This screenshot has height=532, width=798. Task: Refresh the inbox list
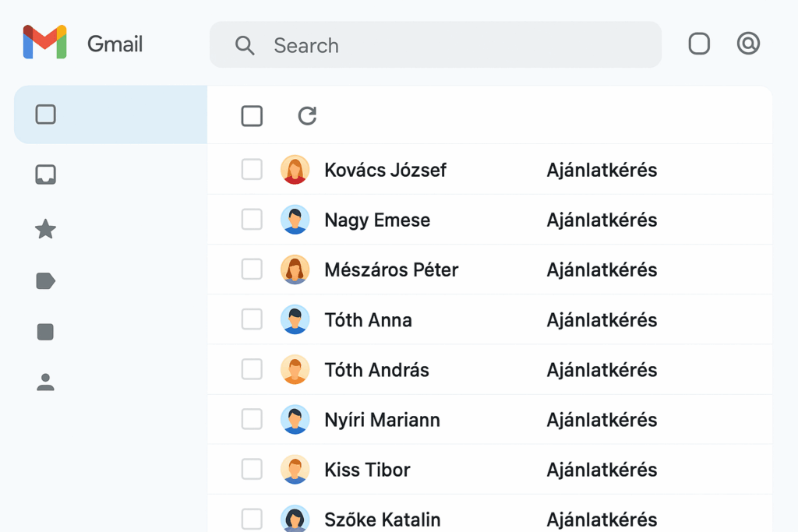point(306,115)
